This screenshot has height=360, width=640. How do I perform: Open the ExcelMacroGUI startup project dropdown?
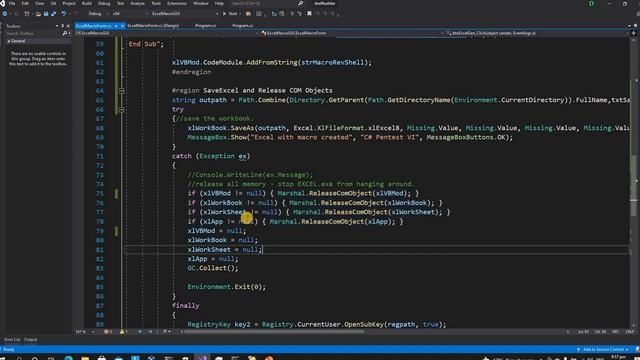coord(184,13)
